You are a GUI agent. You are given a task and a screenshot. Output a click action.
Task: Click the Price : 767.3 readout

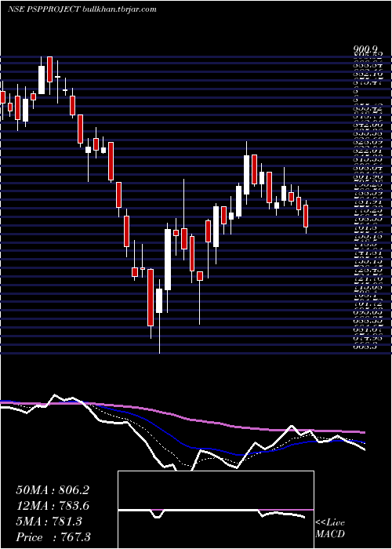pyautogui.click(x=53, y=537)
